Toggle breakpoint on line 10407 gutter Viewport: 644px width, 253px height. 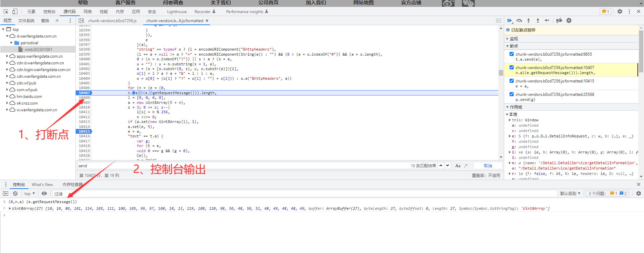pyautogui.click(x=84, y=93)
